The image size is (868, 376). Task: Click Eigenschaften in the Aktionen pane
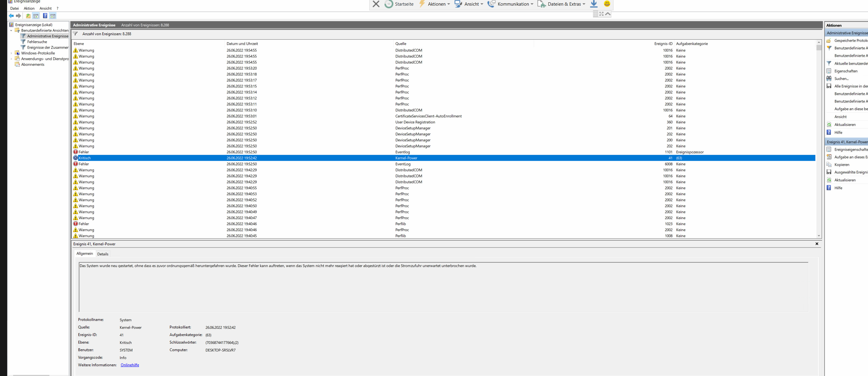(x=845, y=71)
